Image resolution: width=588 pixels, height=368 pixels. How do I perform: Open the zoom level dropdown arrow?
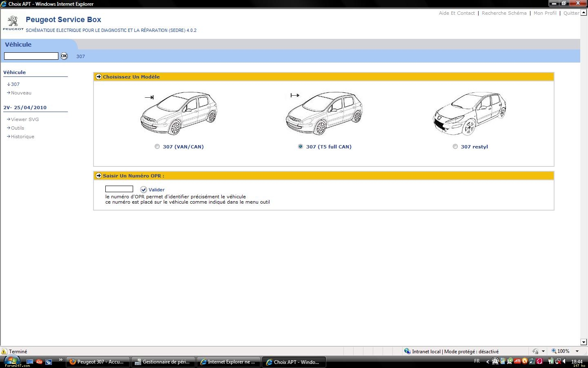577,351
